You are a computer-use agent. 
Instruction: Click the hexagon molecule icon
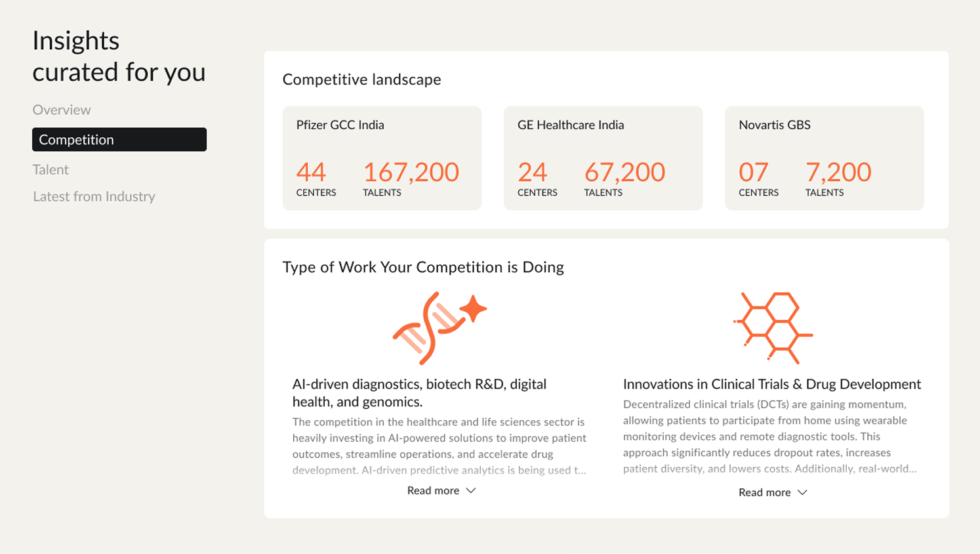[x=773, y=328]
